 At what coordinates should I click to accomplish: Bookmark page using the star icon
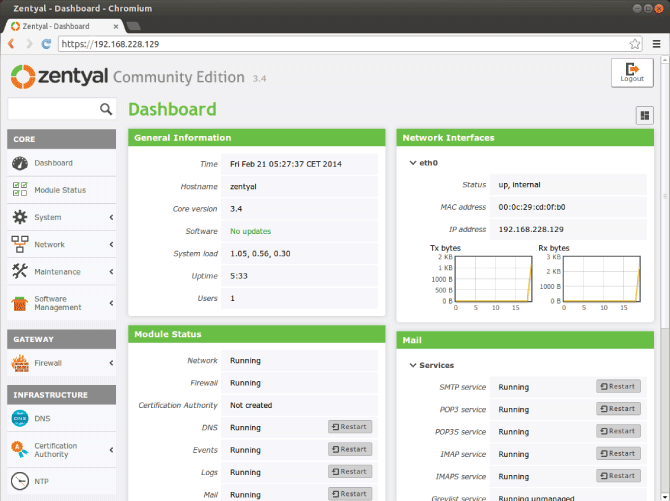coord(635,44)
